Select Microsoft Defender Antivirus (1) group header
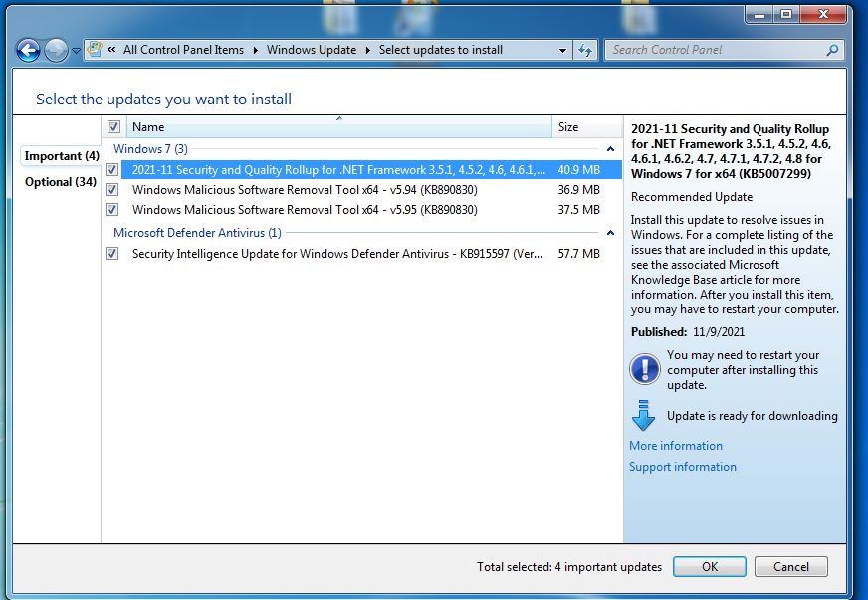The width and height of the screenshot is (868, 600). [197, 233]
